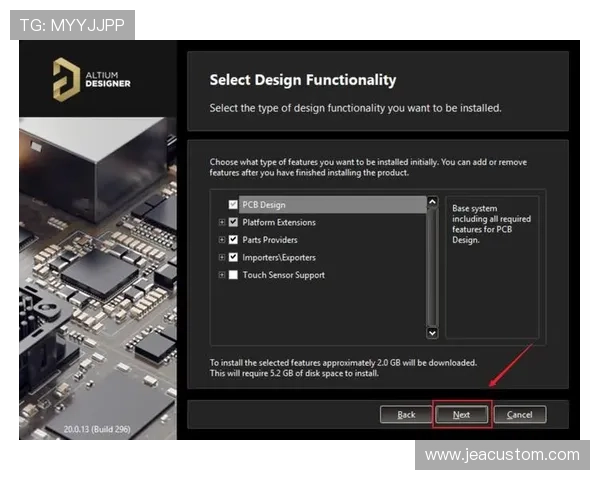Screen dimensions: 600x480
Task: Proceed by clicking the Next button
Action: tap(461, 414)
